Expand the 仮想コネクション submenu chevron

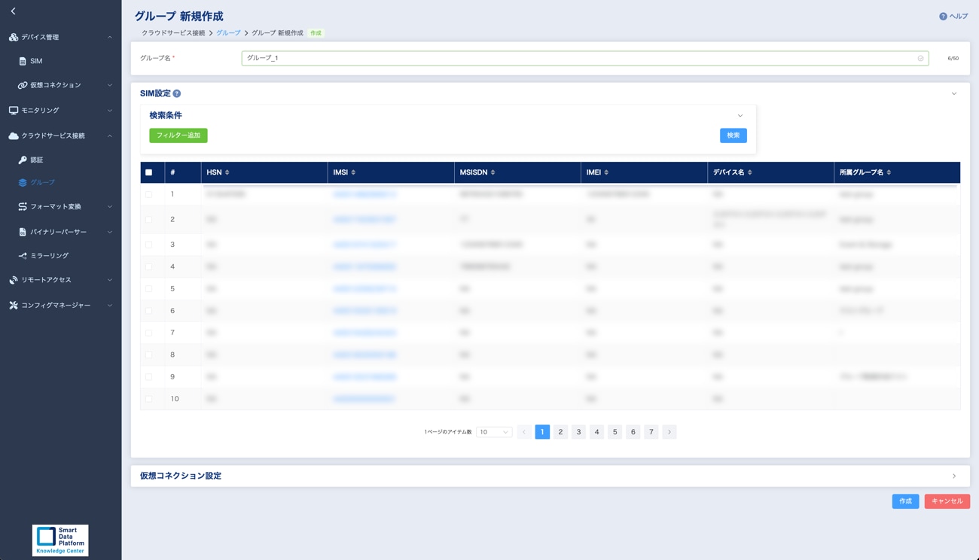point(110,86)
